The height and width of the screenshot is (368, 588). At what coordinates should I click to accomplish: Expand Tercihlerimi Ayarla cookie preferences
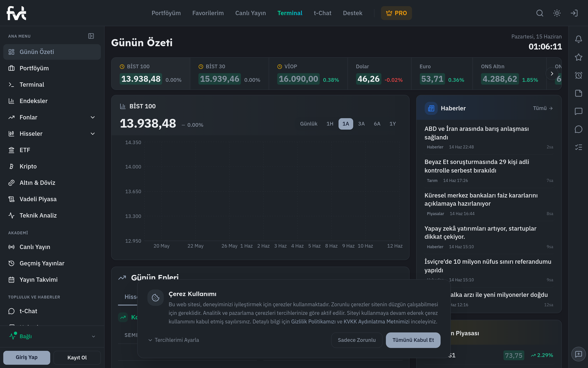pyautogui.click(x=174, y=340)
